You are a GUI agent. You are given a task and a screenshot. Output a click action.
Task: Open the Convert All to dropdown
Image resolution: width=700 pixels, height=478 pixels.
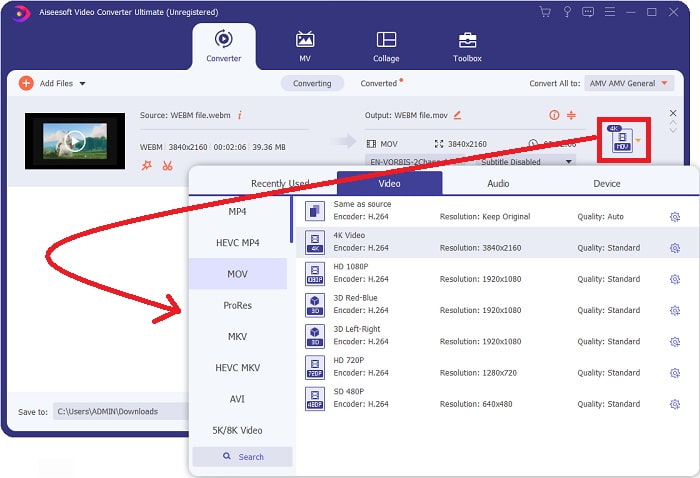629,83
